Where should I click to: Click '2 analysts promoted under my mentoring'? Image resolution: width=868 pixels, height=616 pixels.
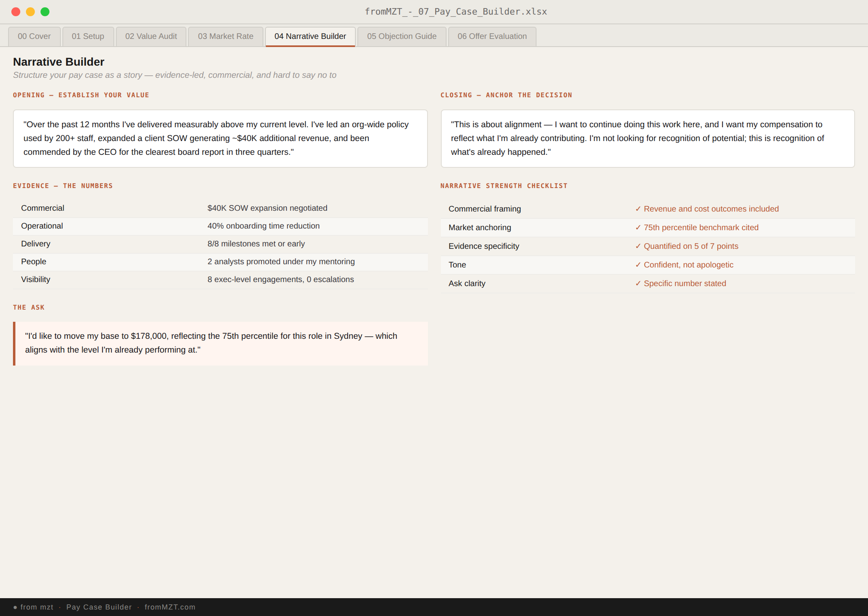tap(281, 262)
